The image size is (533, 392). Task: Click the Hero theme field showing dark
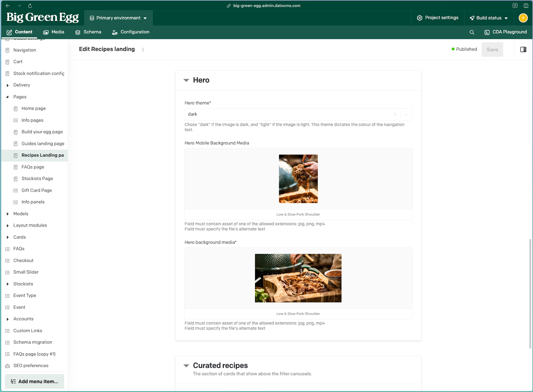click(298, 115)
